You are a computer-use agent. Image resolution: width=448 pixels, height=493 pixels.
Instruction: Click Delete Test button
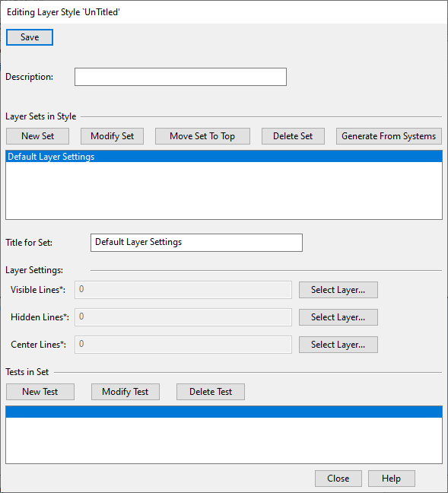[x=211, y=392]
